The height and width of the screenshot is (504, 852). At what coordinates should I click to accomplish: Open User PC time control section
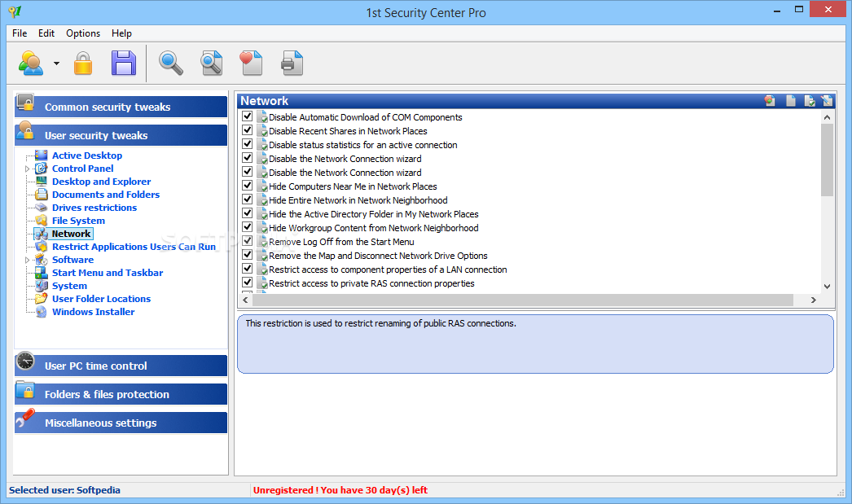coord(121,366)
